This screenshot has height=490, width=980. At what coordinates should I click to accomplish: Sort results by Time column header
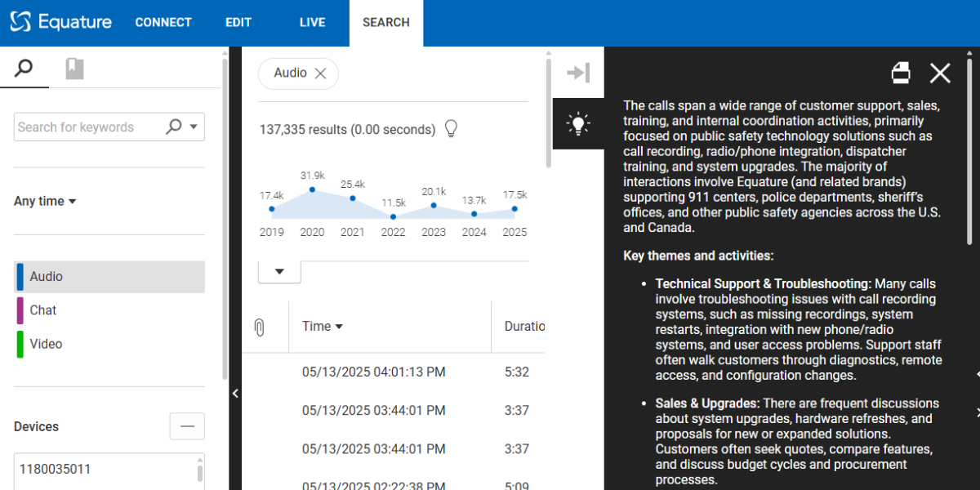coord(322,326)
